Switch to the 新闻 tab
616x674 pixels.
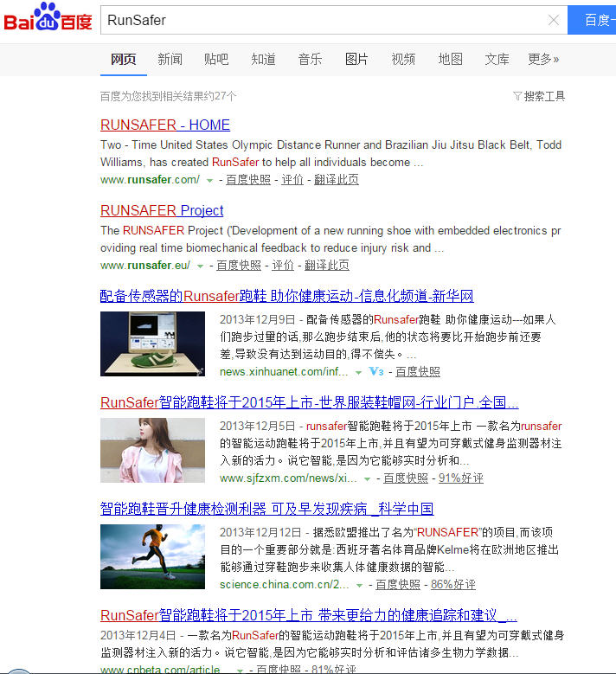point(170,60)
